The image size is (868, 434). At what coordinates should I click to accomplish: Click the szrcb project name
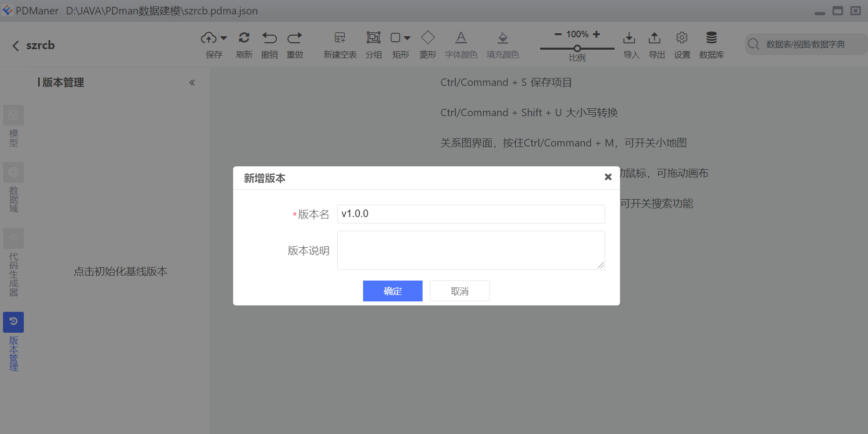(x=41, y=45)
